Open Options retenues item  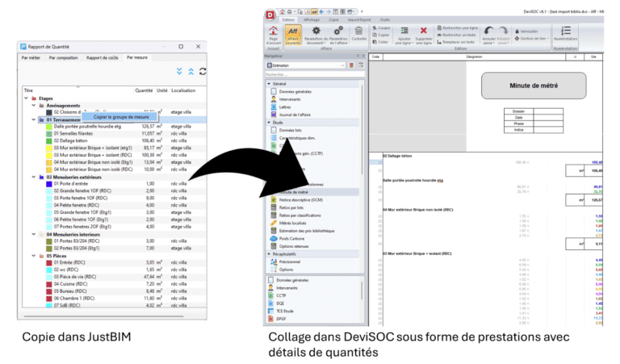pyautogui.click(x=293, y=246)
